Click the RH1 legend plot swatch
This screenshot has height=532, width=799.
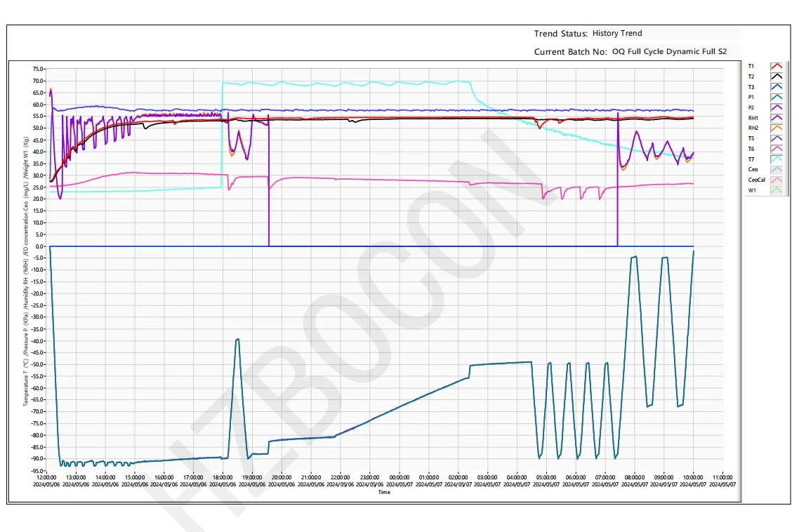click(x=776, y=118)
